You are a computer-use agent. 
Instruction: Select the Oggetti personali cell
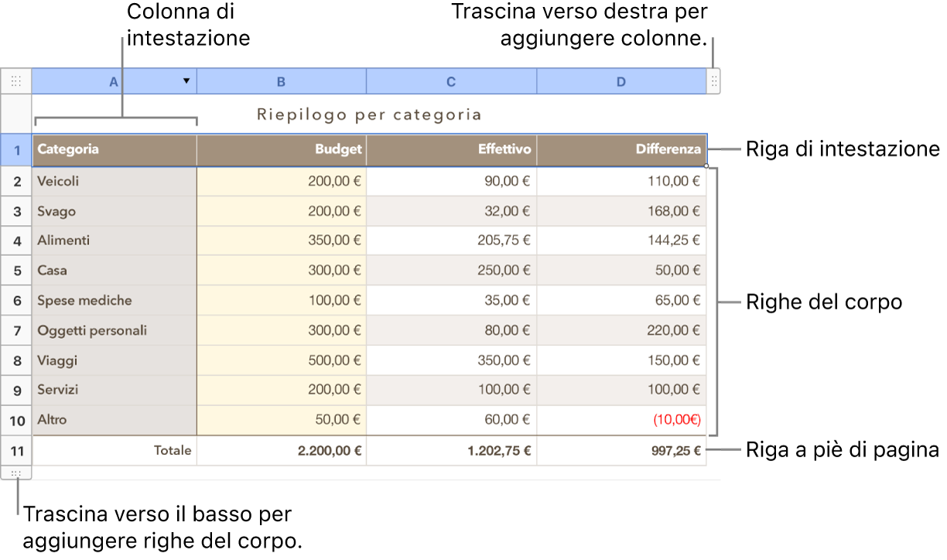[115, 331]
